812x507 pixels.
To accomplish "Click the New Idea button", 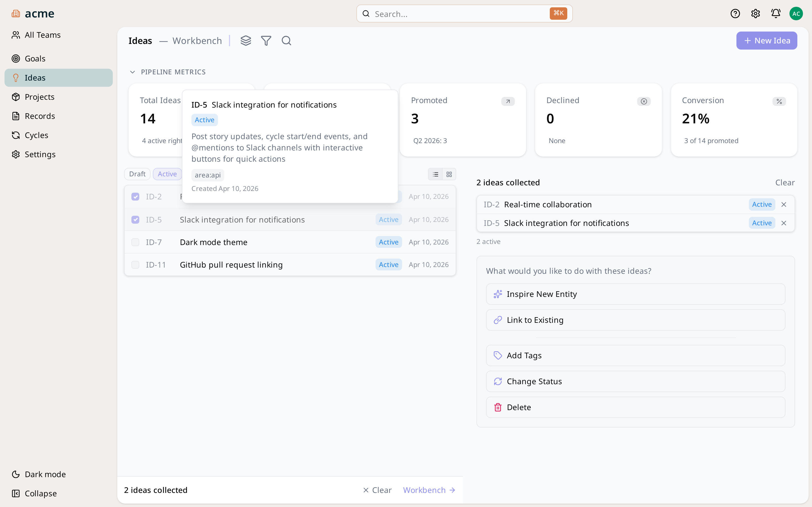I will [766, 41].
